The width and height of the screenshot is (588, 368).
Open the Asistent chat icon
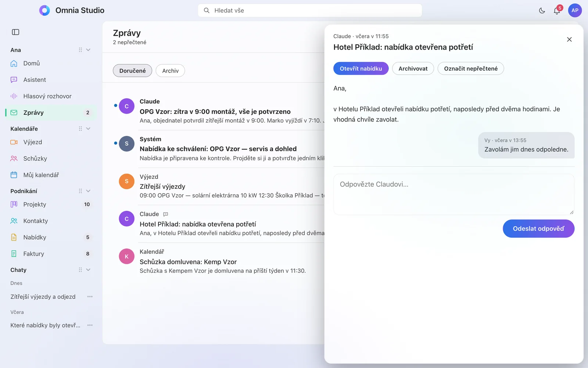[x=14, y=80]
